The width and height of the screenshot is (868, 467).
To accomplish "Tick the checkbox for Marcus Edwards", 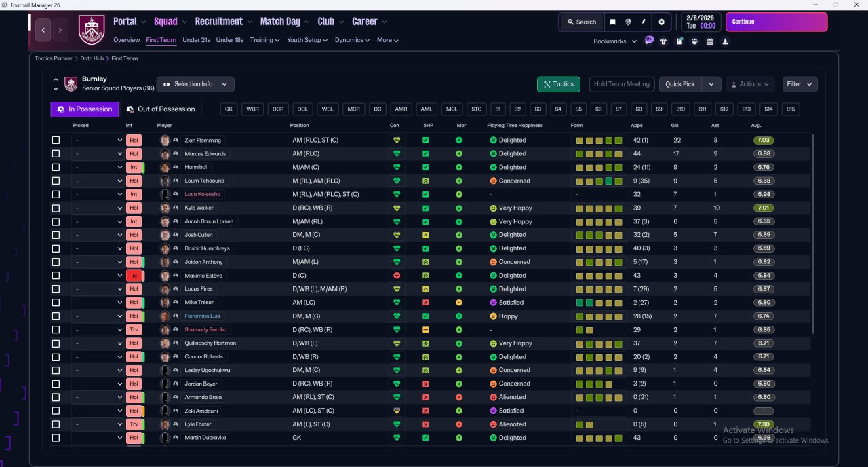I will 56,154.
